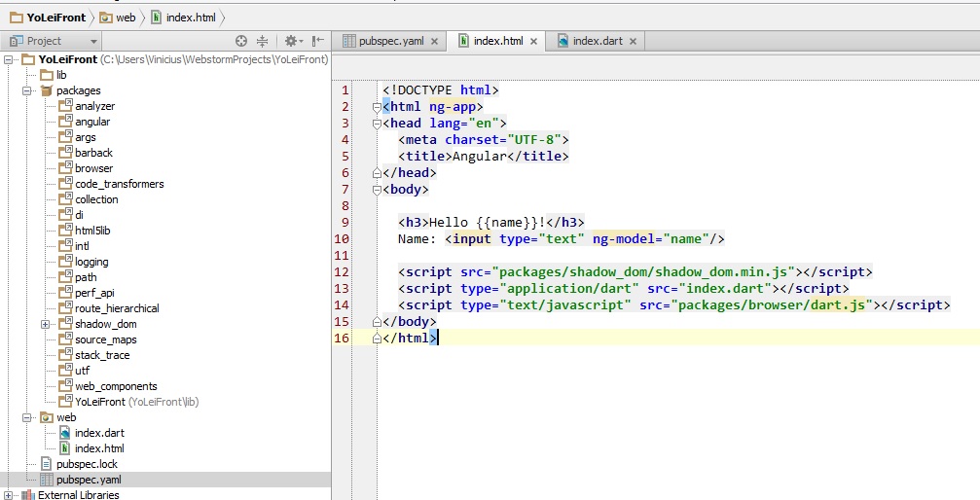980x500 pixels.
Task: Click the fold marker at closing body tag
Action: 377,322
